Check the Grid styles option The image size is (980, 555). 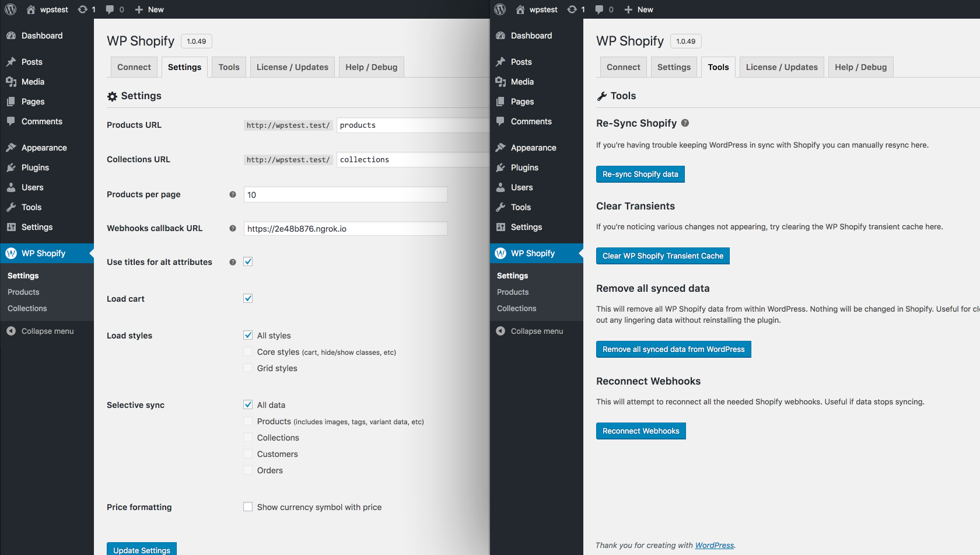(248, 368)
